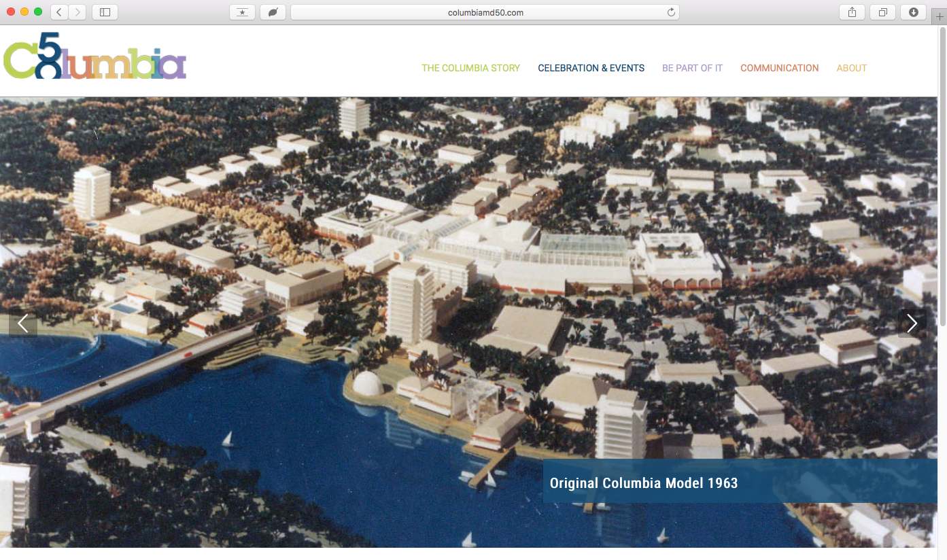Open the About menu item

pos(851,68)
